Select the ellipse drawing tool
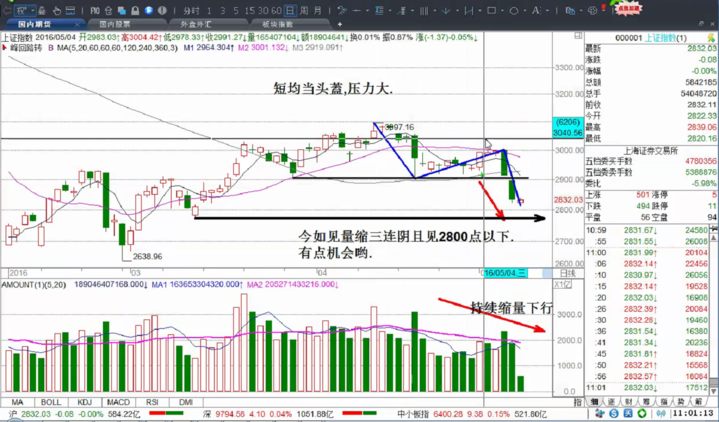The width and height of the screenshot is (719, 422). click(514, 11)
